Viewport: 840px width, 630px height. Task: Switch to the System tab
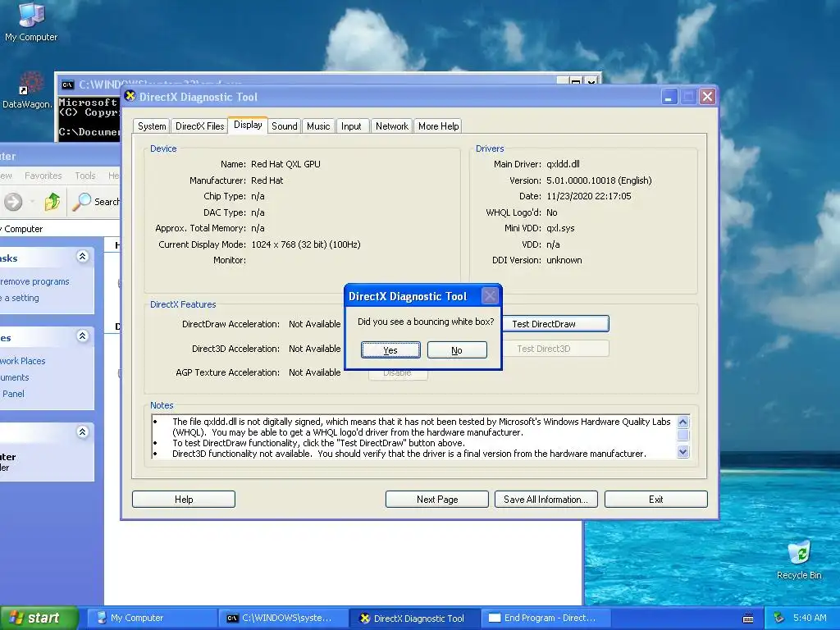[x=152, y=126]
